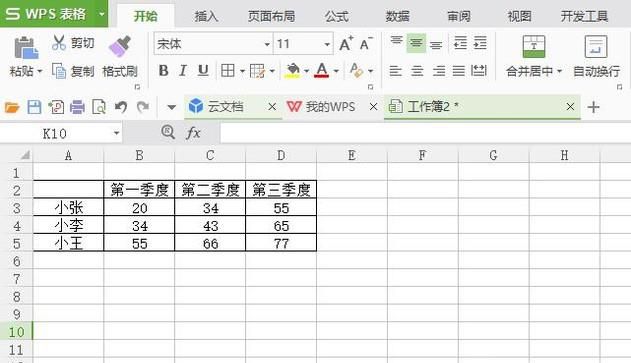
Task: Click the decrease indent icon
Action: click(460, 43)
